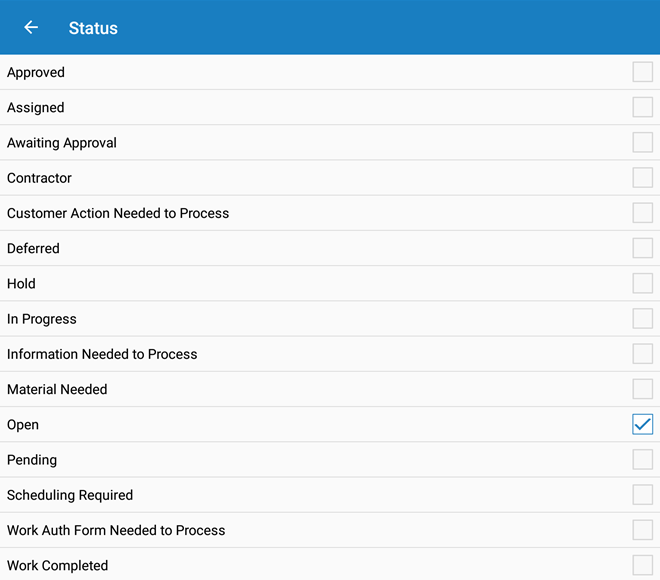Image resolution: width=660 pixels, height=580 pixels.
Task: Tap the Deferred status label
Action: point(33,248)
